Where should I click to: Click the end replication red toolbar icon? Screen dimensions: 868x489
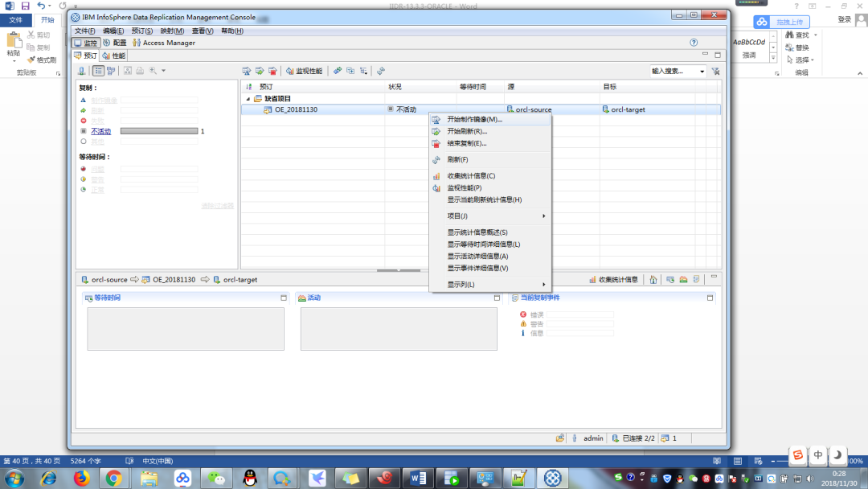tap(273, 71)
